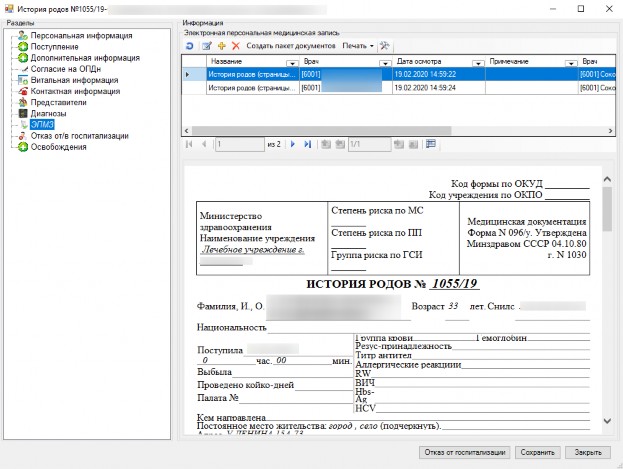Click the icon beside Отказ от/в госпитализации

[23, 136]
